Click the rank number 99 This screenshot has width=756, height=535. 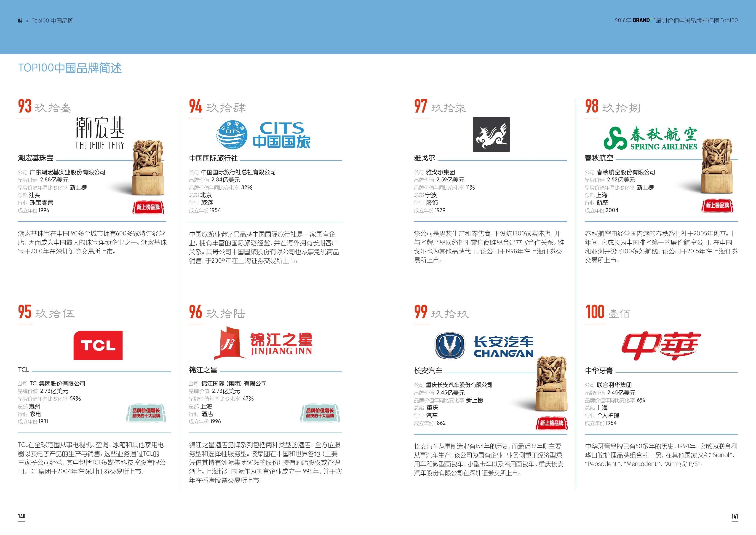tap(421, 312)
